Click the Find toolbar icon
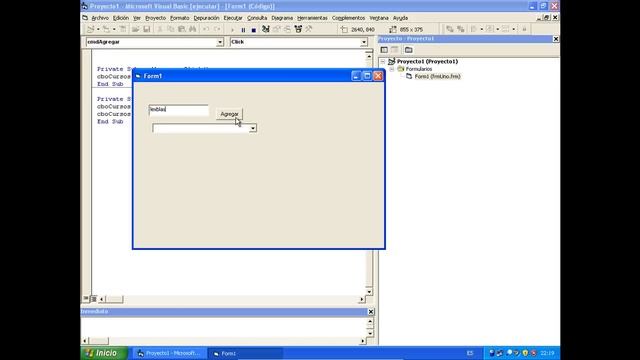 tap(192, 29)
